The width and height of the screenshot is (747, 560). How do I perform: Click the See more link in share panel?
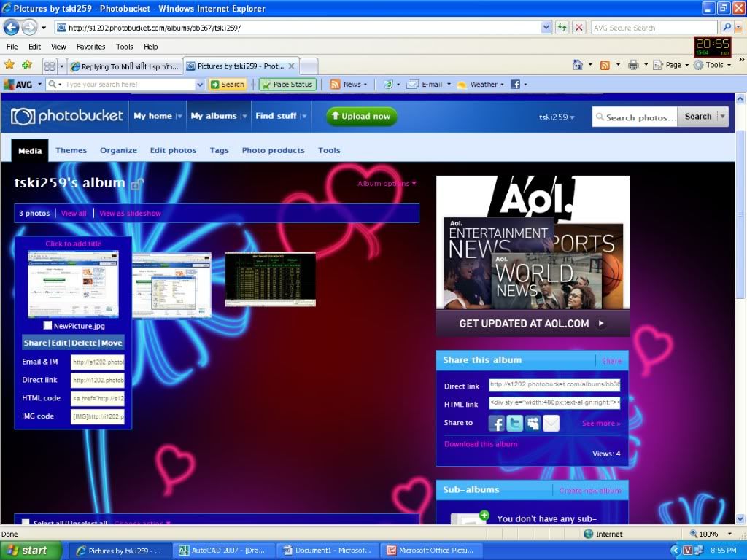click(601, 424)
